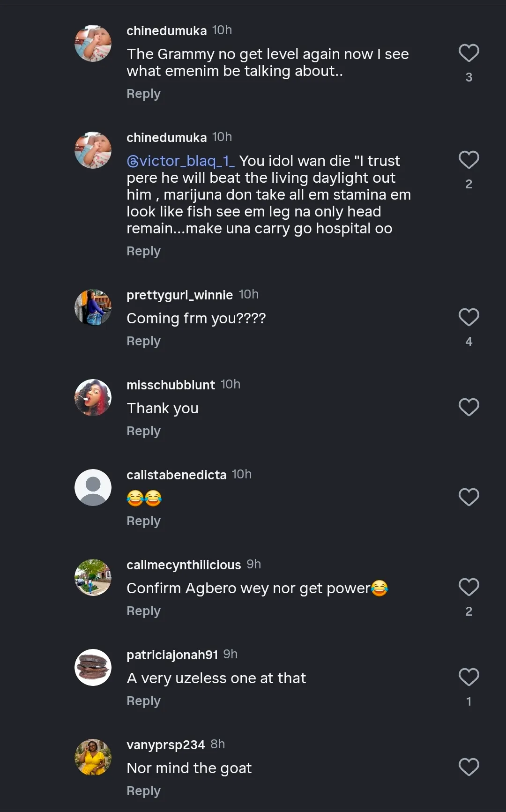The image size is (506, 812).
Task: Reply to chinedumuka's Grammy comment
Action: click(x=143, y=94)
